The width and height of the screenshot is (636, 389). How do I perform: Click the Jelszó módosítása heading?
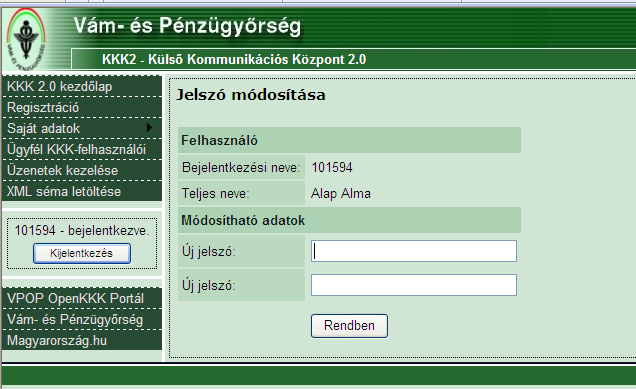(251, 95)
